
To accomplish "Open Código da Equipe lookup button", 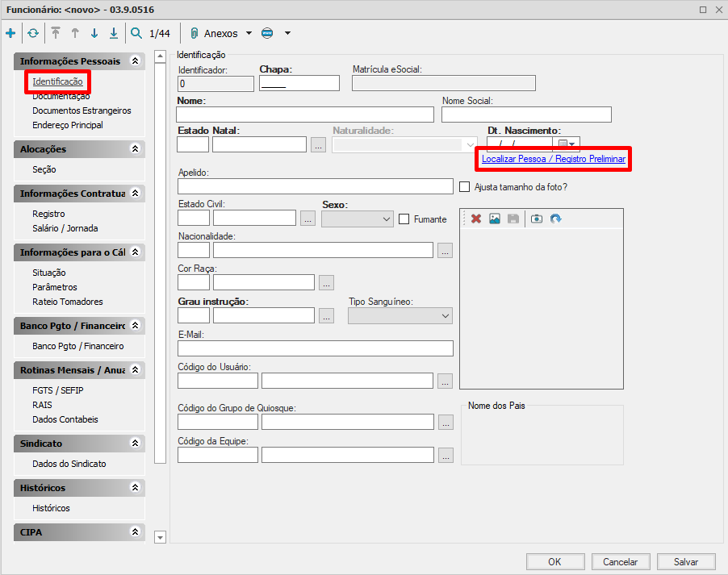I will coord(446,456).
